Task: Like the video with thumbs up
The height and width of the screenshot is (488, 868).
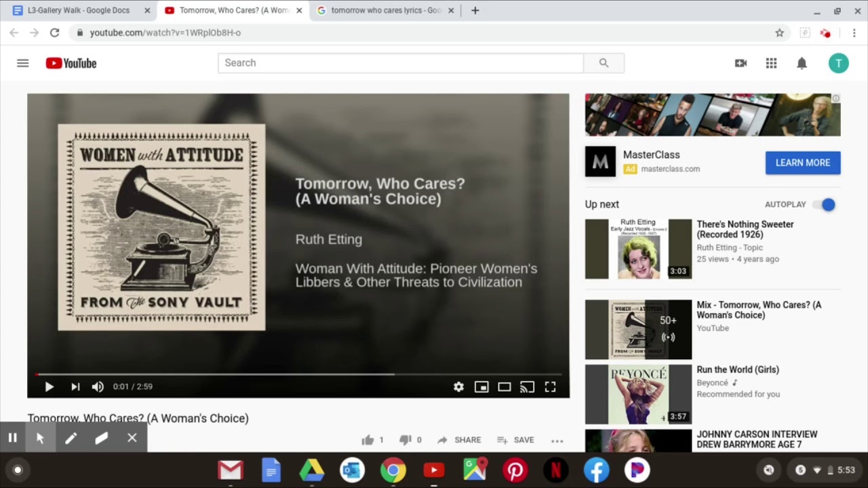Action: click(368, 440)
